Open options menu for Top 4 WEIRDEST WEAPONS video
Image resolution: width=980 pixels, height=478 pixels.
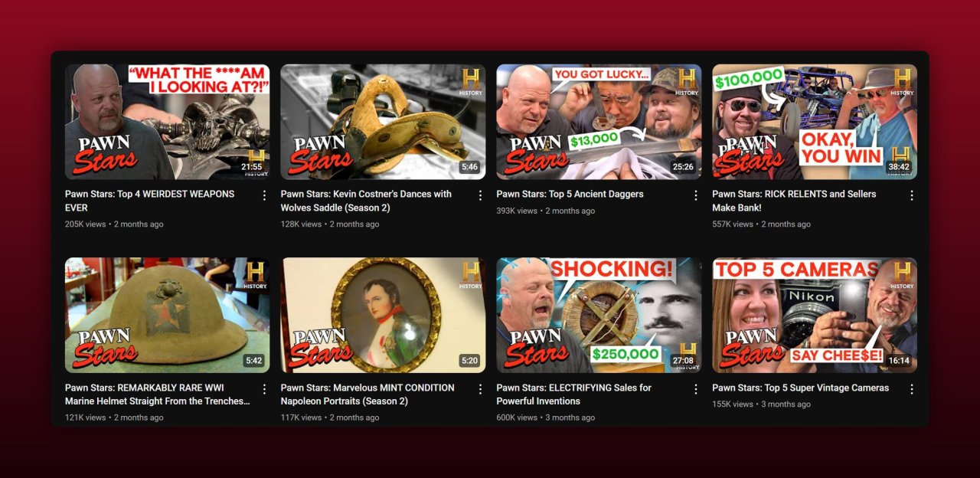(265, 195)
